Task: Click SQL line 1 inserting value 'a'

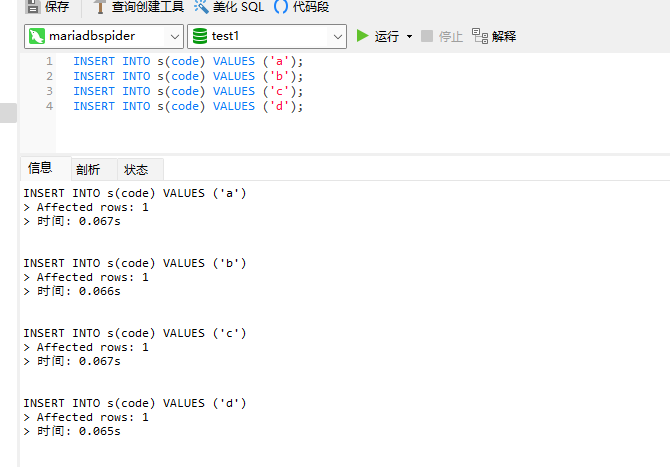Action: tap(188, 61)
